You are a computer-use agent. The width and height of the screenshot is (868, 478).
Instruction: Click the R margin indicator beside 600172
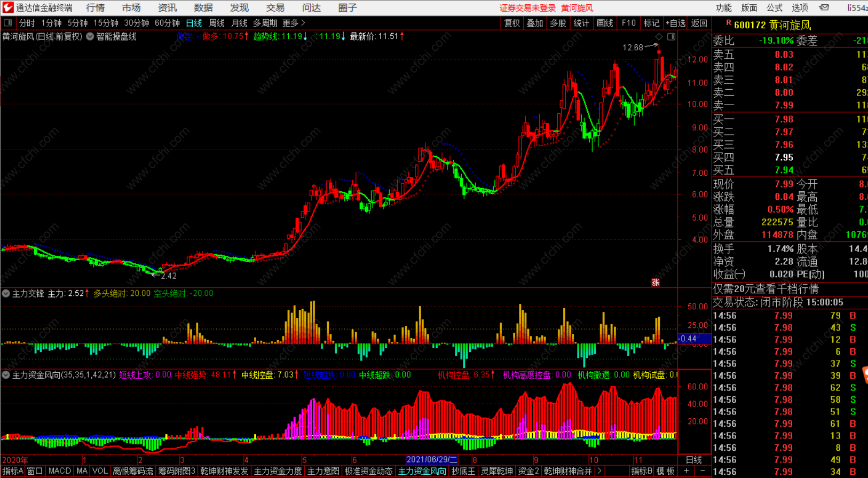coord(729,23)
